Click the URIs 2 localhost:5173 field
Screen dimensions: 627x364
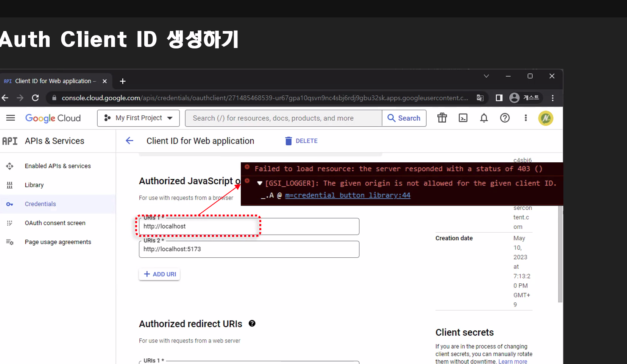(x=249, y=249)
